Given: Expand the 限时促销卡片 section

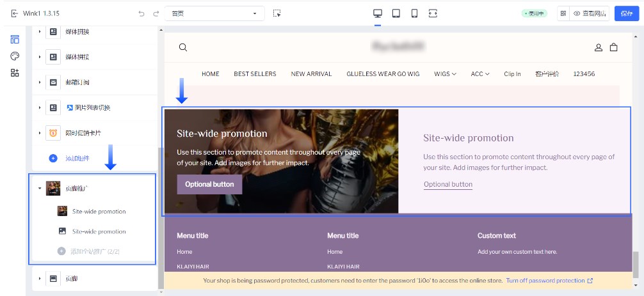Looking at the screenshot, I should click(39, 133).
